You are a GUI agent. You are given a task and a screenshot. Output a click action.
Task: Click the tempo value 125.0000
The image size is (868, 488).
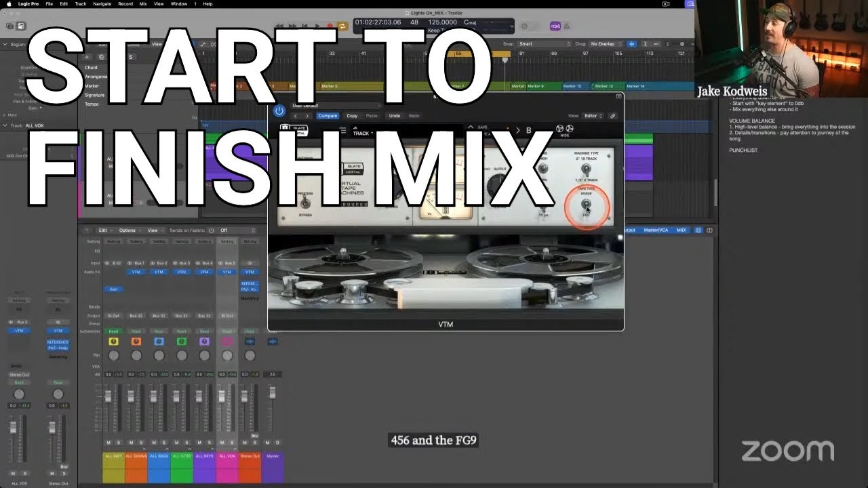click(x=442, y=22)
